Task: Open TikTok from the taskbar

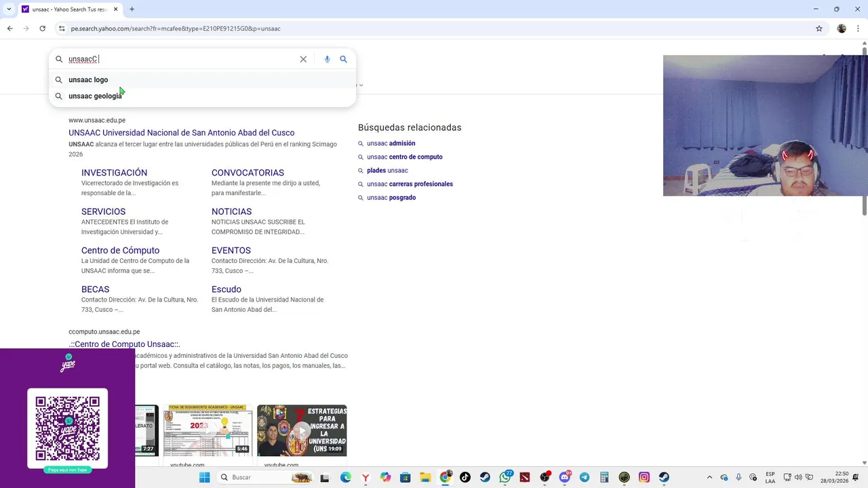Action: point(465,477)
